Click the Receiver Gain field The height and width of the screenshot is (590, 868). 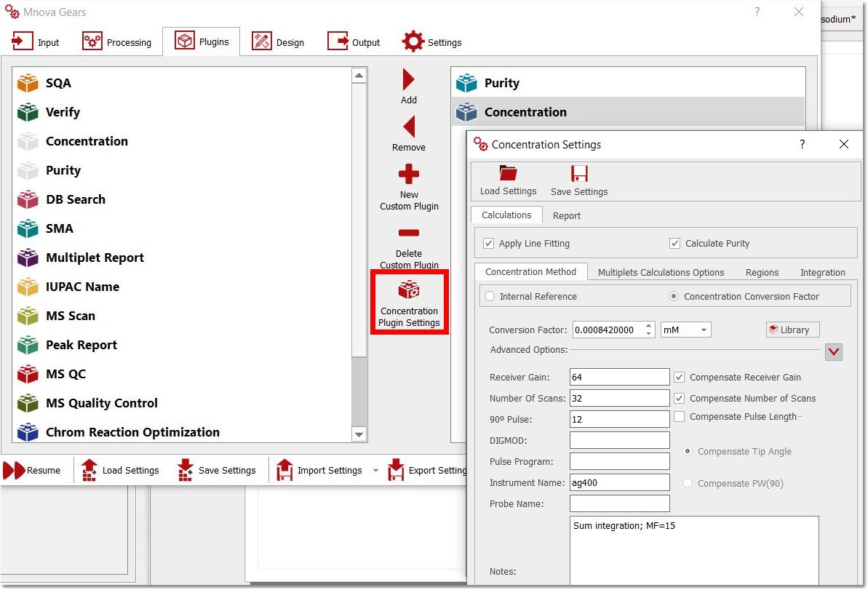pos(619,378)
